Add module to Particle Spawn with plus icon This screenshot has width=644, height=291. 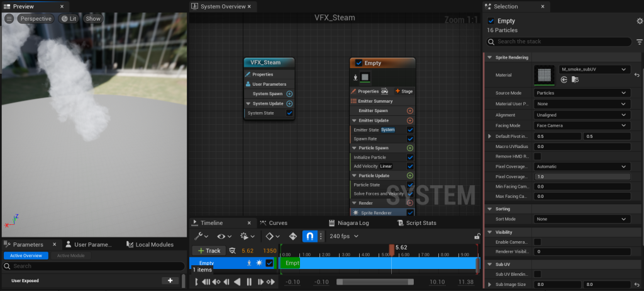410,148
